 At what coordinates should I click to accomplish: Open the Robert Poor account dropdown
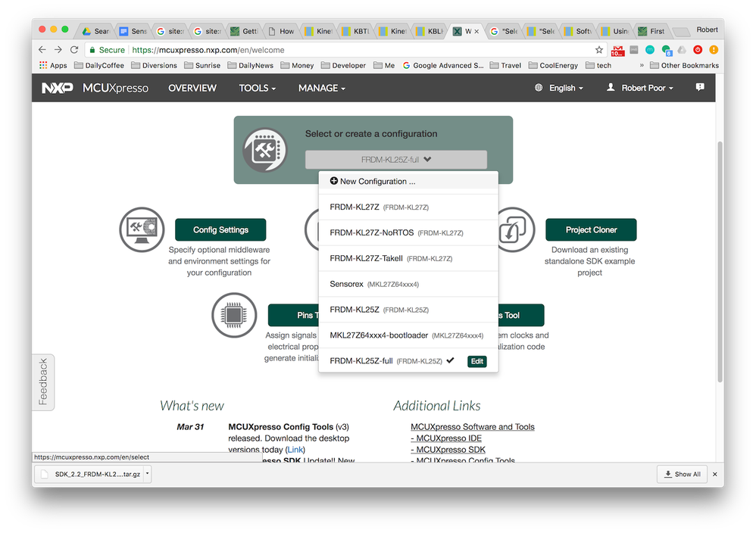647,88
